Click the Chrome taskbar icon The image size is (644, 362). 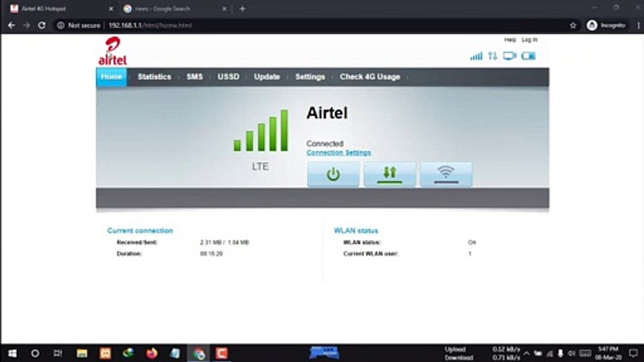[x=198, y=353]
